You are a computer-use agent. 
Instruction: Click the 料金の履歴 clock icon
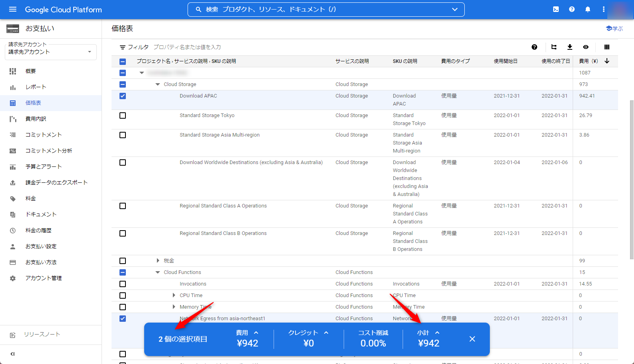click(13, 231)
